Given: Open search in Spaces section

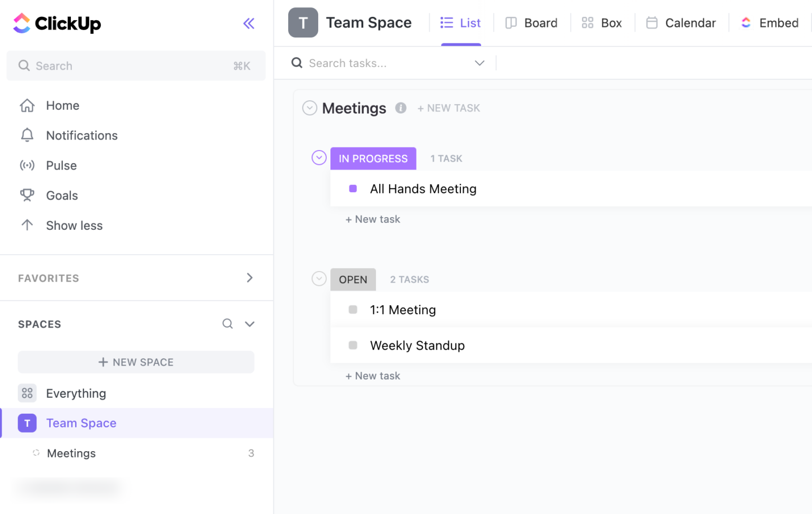Looking at the screenshot, I should (227, 324).
